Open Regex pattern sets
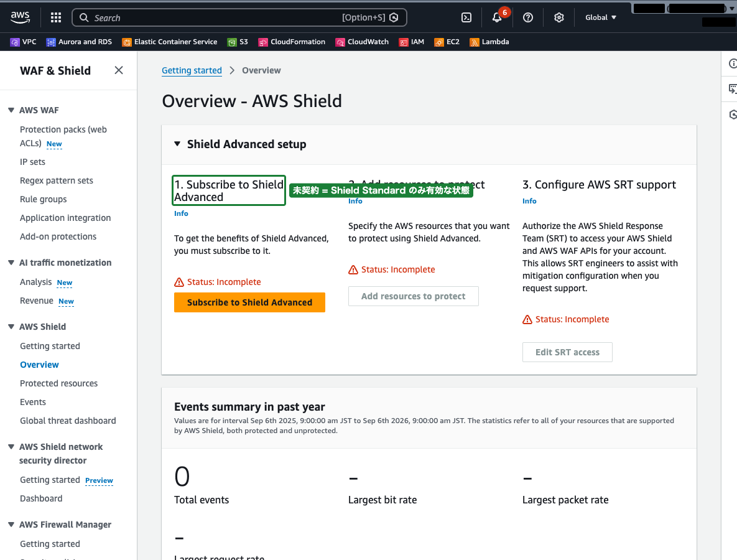Viewport: 737px width, 560px height. tap(57, 180)
